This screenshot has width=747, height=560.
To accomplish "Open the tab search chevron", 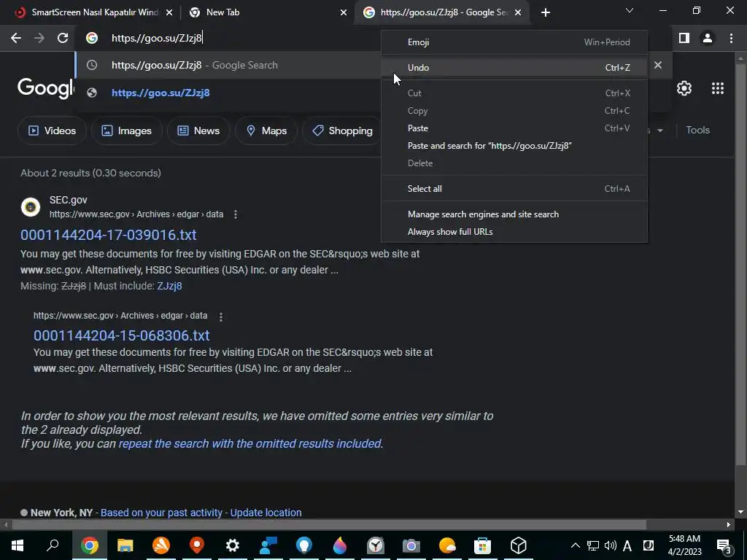I will pyautogui.click(x=630, y=10).
